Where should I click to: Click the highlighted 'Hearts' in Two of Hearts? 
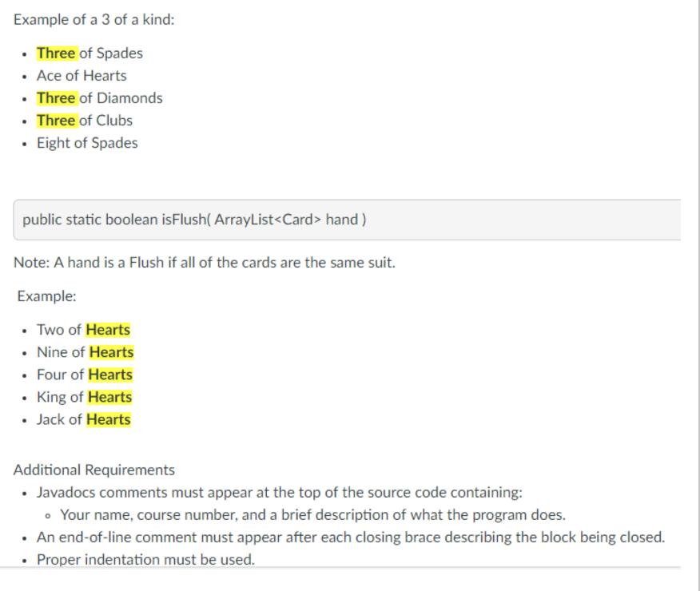108,330
